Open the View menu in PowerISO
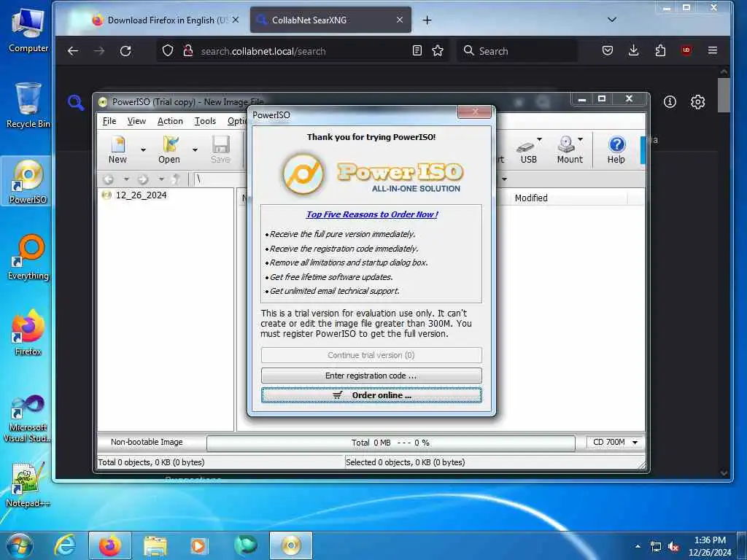747x560 pixels. pos(136,121)
